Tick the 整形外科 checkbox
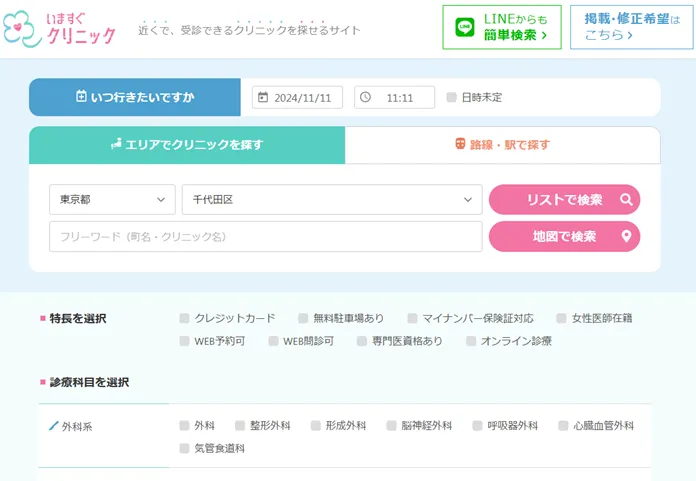696x481 pixels. click(240, 426)
